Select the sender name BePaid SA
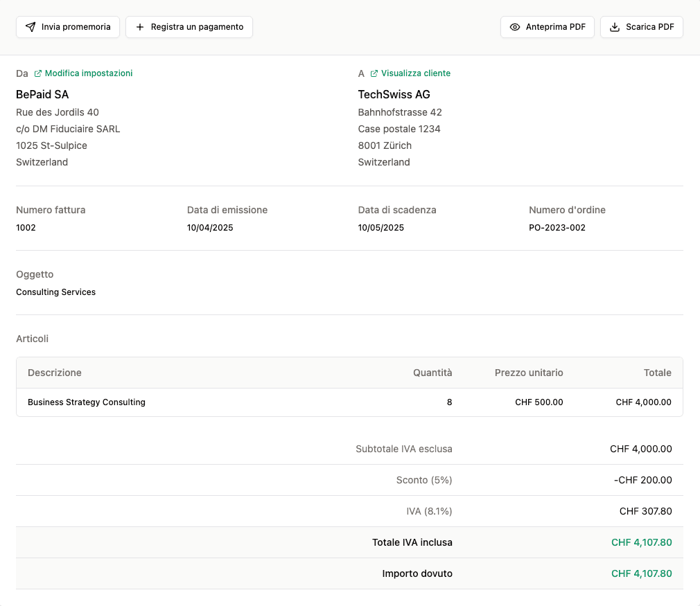Screen dimensions: 700x606 (42, 95)
